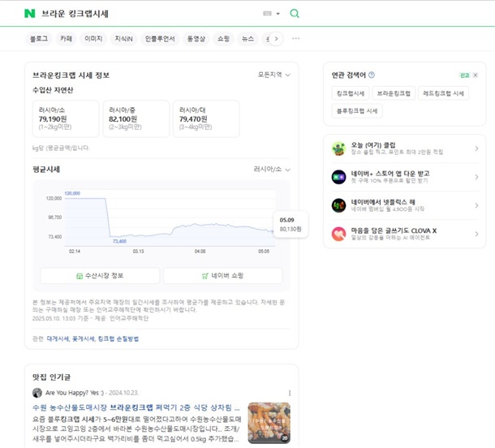Click the 네이버+ 스토어 앱 icon
The height and width of the screenshot is (448, 495).
point(338,177)
